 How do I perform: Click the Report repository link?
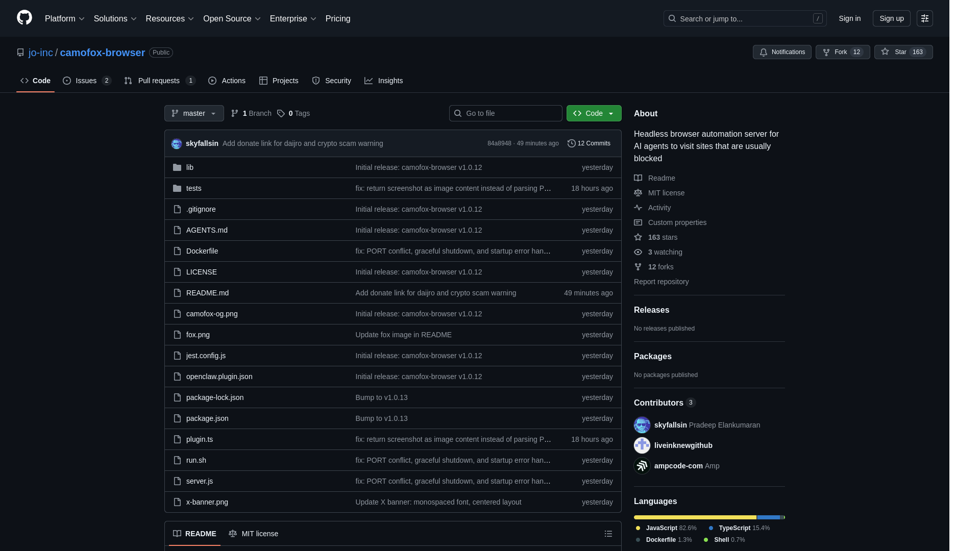point(661,282)
